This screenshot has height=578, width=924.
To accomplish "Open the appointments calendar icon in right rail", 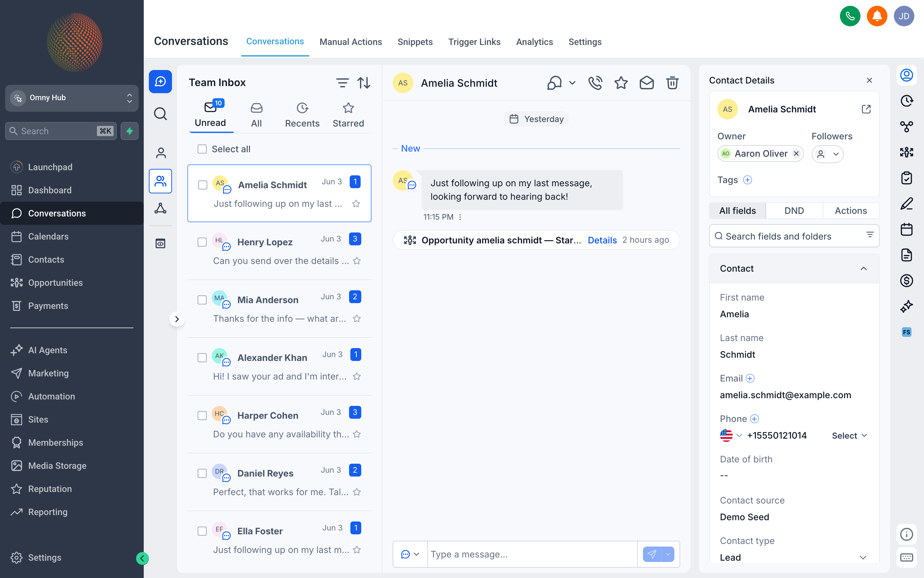I will [x=906, y=229].
